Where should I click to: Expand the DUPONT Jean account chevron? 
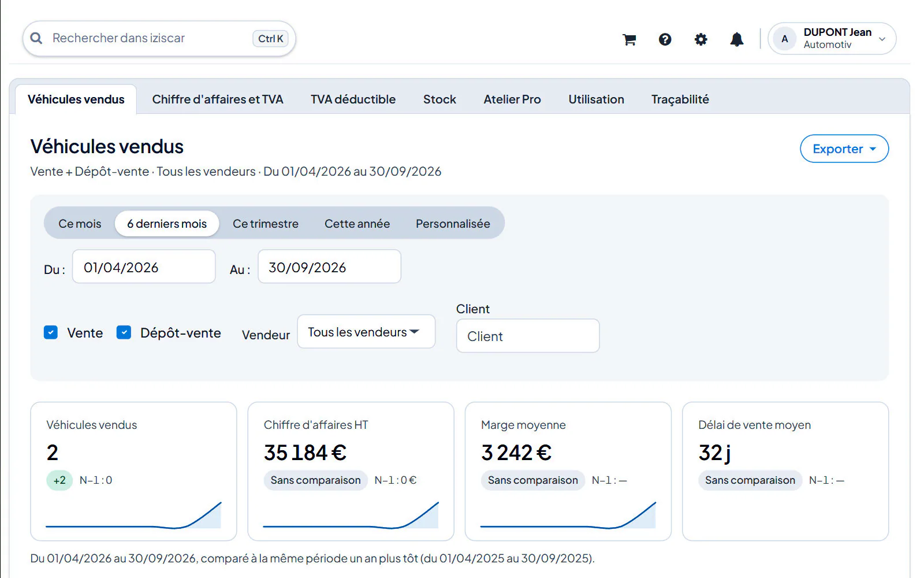[882, 39]
